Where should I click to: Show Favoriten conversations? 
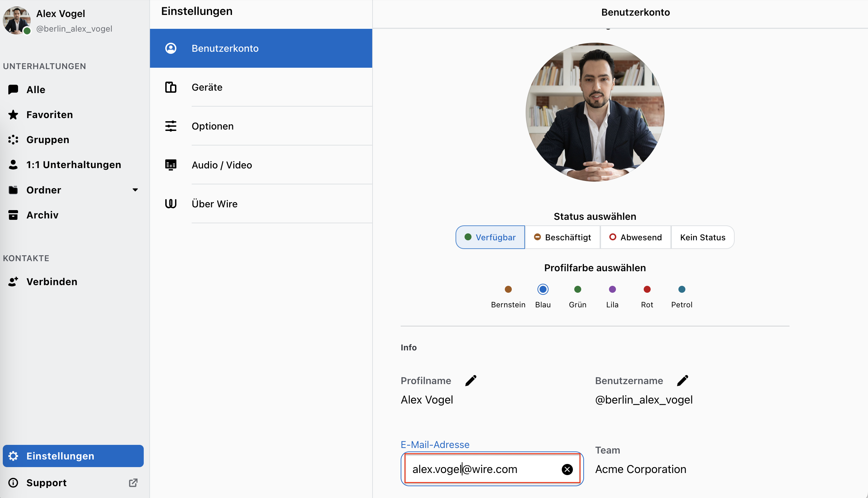click(x=73, y=115)
